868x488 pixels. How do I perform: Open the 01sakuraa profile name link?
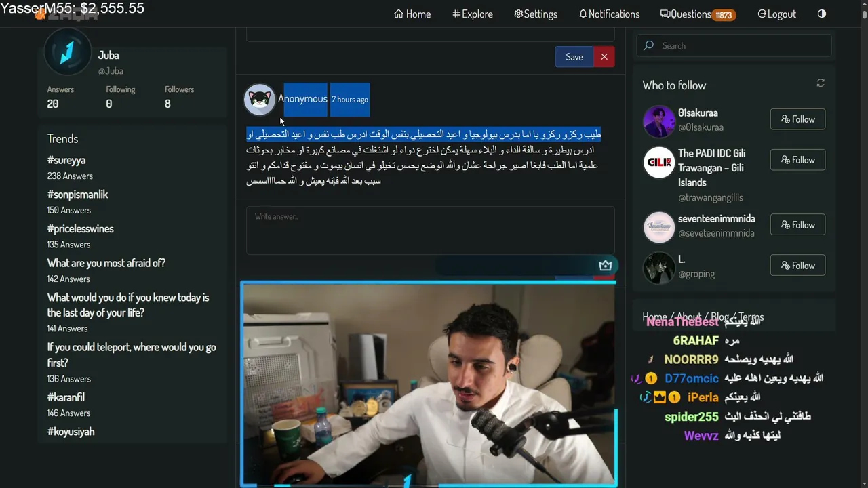(x=698, y=113)
